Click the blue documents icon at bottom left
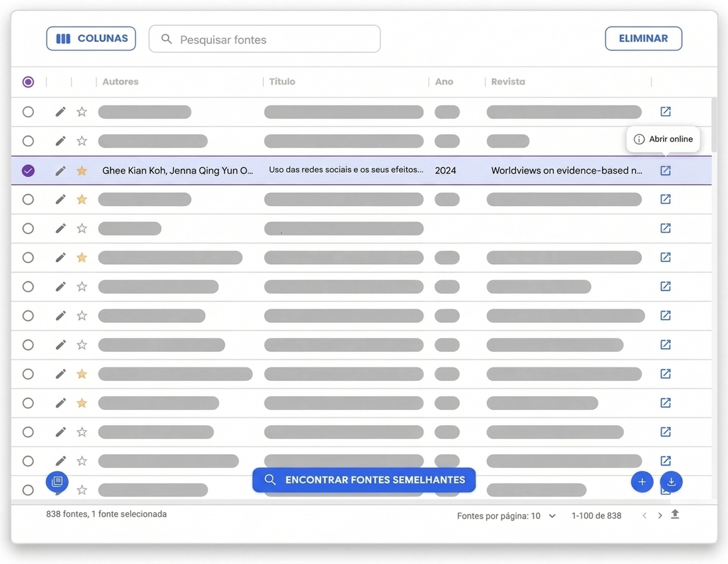The height and width of the screenshot is (564, 728). tap(57, 481)
